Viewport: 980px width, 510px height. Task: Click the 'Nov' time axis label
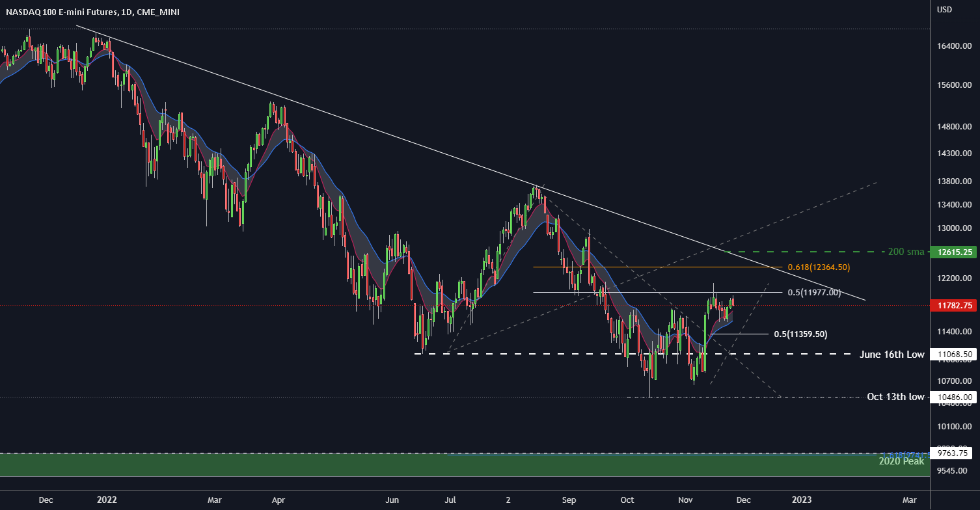click(x=686, y=500)
